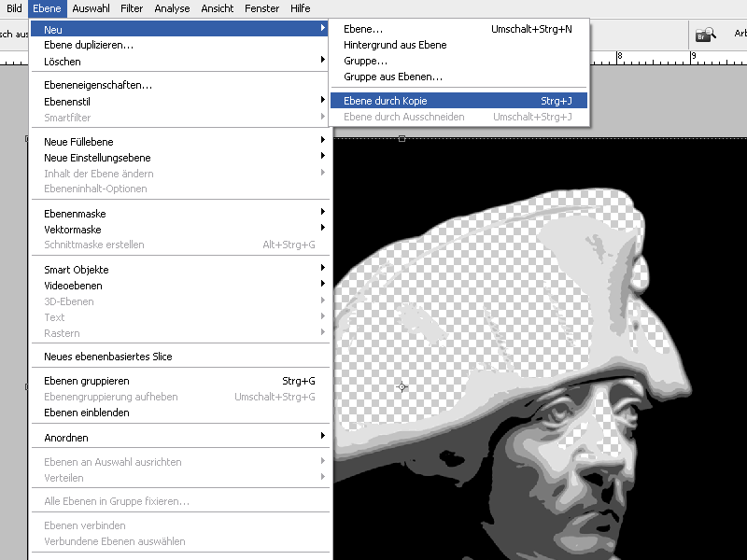The height and width of the screenshot is (560, 747).
Task: Choose Hintergrund aus Ebene
Action: (x=458, y=45)
